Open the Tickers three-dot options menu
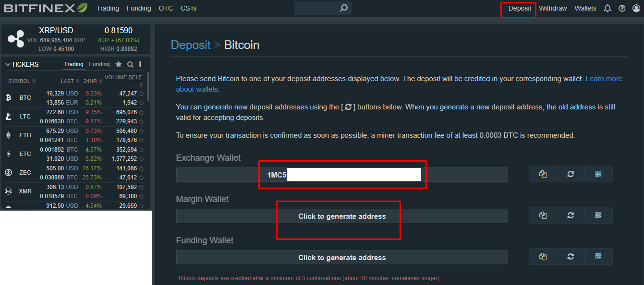Viewport: 644px width, 285px height. pos(140,64)
